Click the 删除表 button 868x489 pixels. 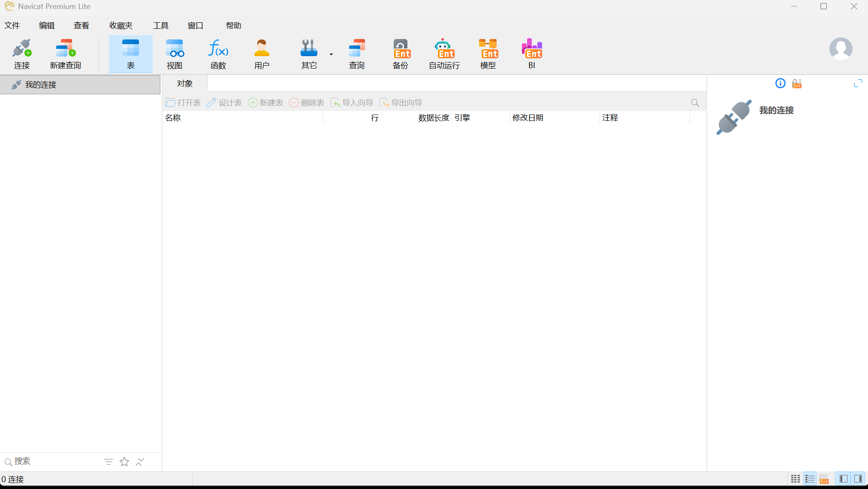(307, 103)
